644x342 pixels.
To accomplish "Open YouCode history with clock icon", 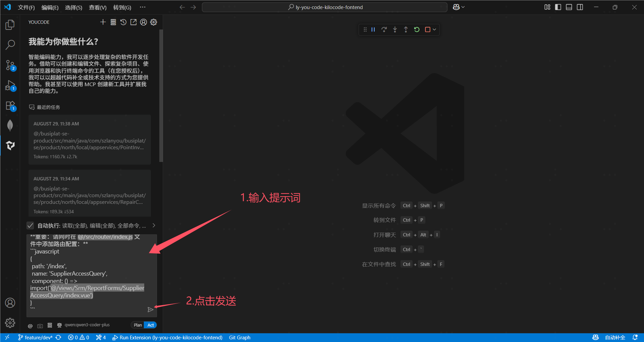I will click(x=123, y=22).
